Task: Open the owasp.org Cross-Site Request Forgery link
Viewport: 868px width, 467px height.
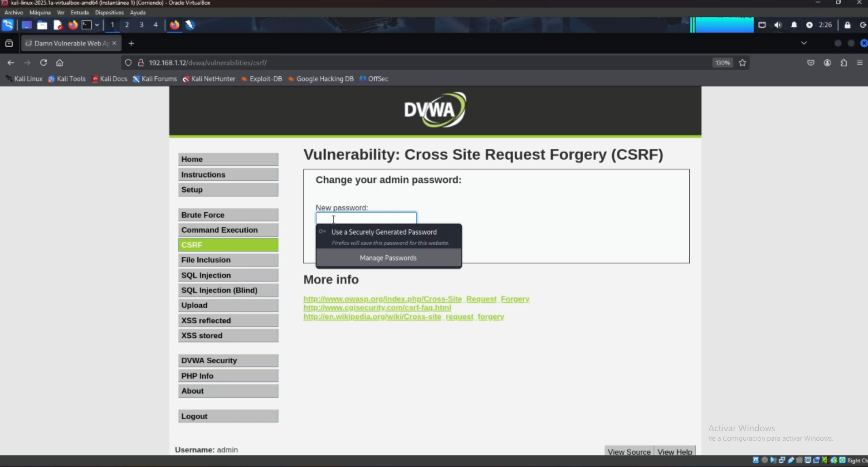Action: pyautogui.click(x=416, y=299)
